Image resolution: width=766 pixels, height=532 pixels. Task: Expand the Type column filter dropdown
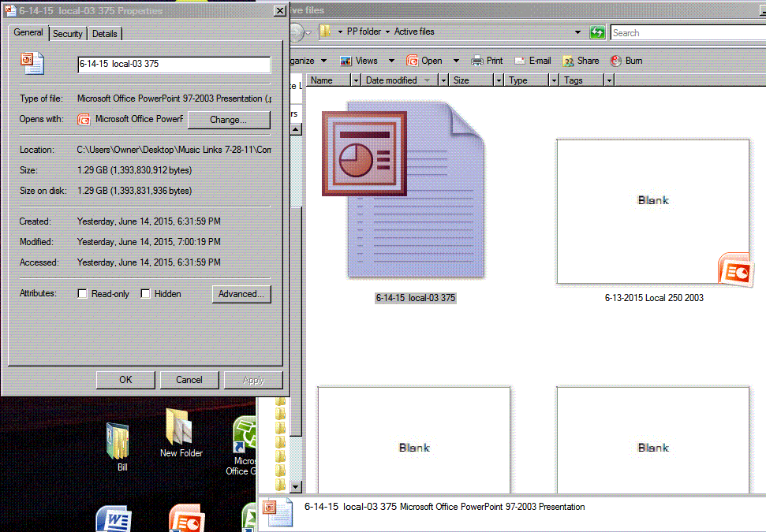click(x=554, y=80)
